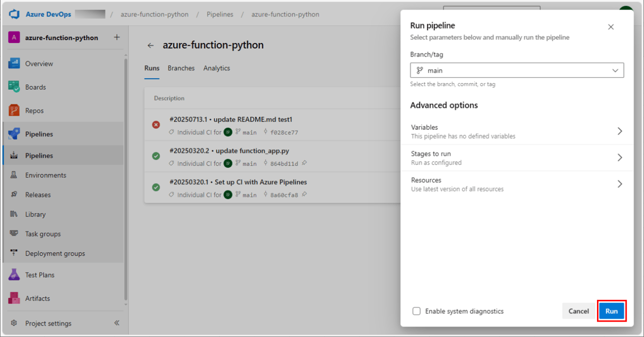Click the Pipelines section rocket icon
The image size is (644, 337).
pos(14,134)
